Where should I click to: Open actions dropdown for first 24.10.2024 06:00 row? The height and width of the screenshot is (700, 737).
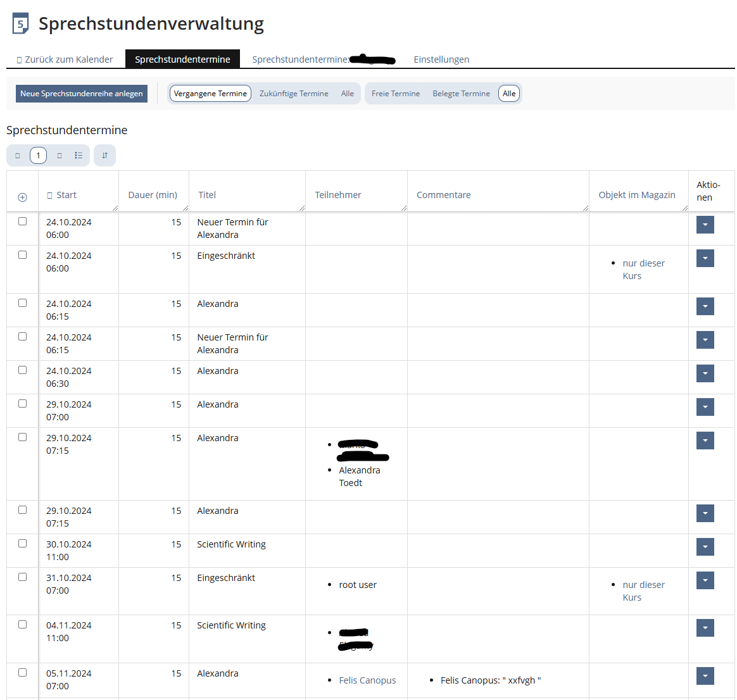tap(705, 225)
